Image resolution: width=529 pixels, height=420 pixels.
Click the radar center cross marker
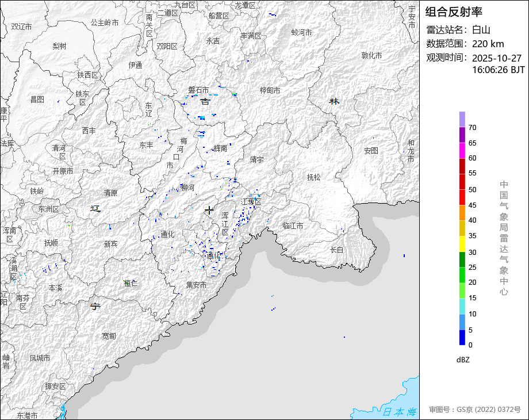point(209,211)
